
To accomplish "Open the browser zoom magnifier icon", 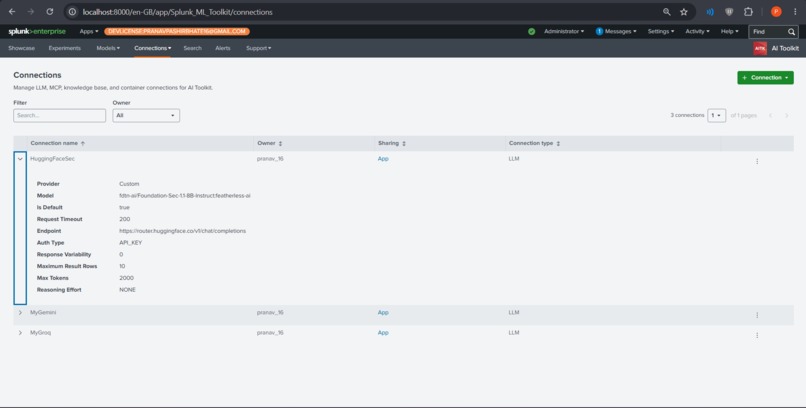I will coord(667,12).
